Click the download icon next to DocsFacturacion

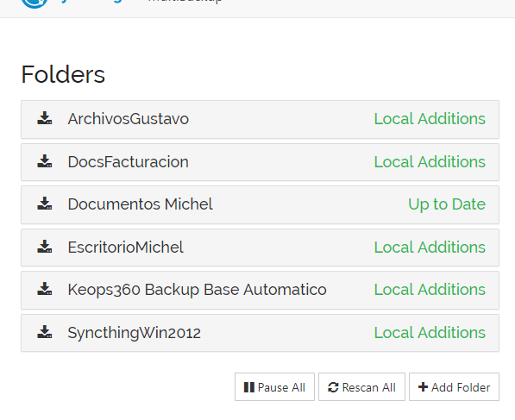coord(44,161)
